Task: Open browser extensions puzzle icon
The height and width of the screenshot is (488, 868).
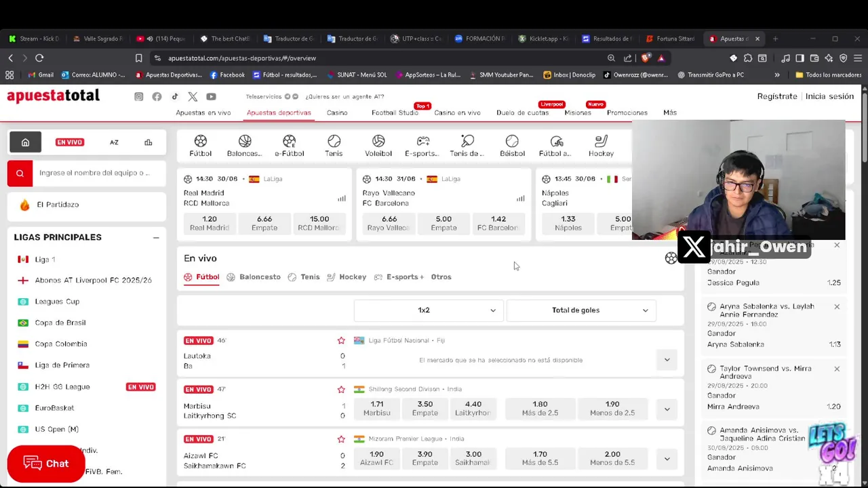Action: (748, 58)
